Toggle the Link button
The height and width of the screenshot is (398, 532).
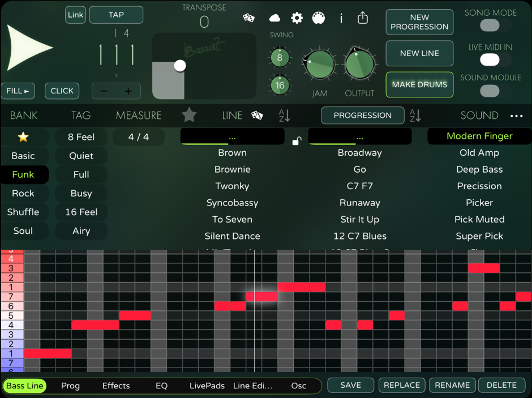(75, 15)
